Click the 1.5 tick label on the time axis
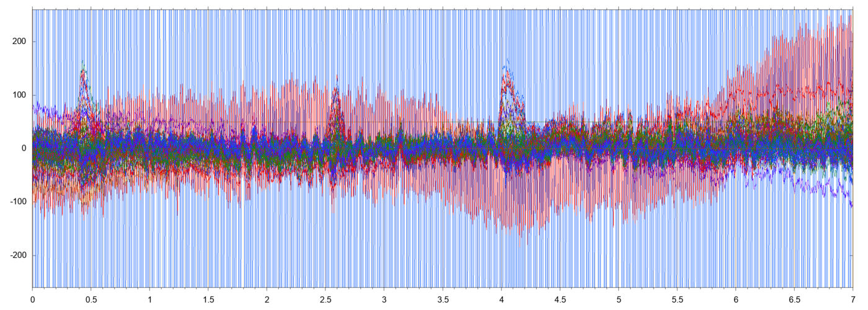This screenshot has height=310, width=868. [x=208, y=299]
